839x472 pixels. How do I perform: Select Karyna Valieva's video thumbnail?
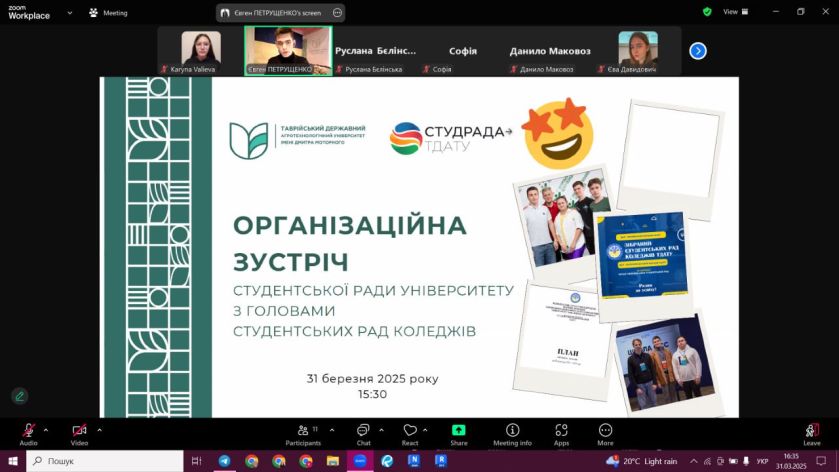coord(200,51)
